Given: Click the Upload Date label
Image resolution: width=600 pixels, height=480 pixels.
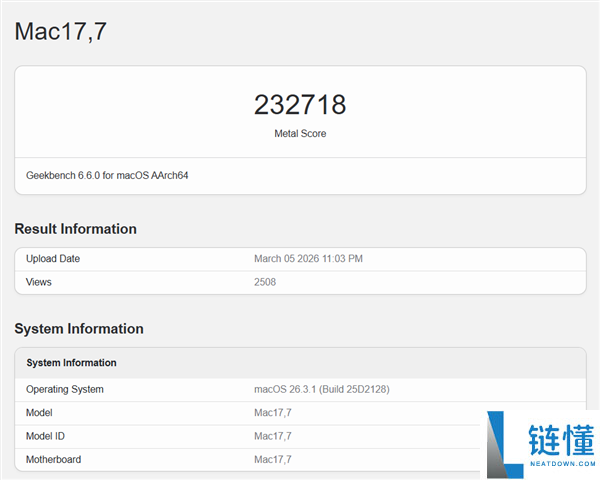Looking at the screenshot, I should pos(53,259).
